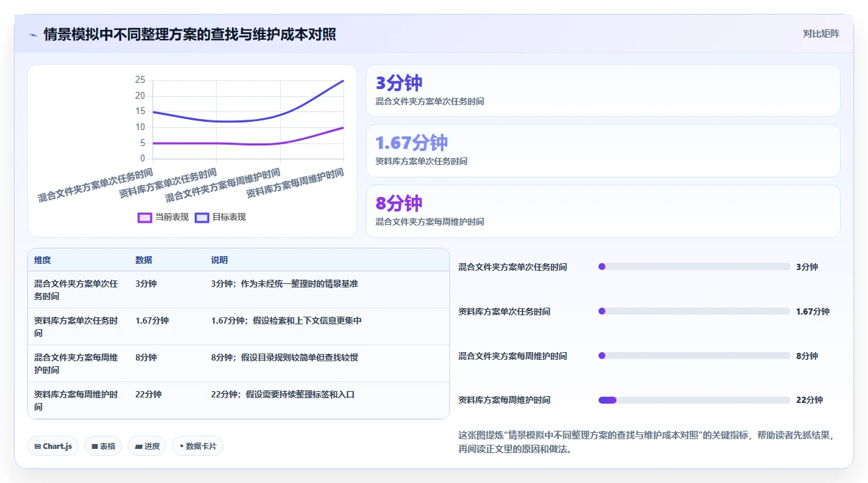Click progress bar for 混合文件夹方案单次任务时间
Image resolution: width=868 pixels, height=483 pixels.
click(695, 267)
